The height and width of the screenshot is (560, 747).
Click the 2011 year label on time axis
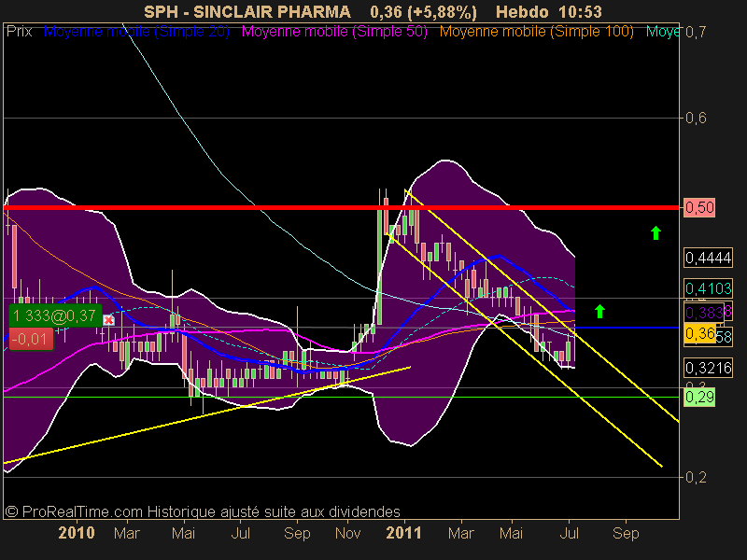pos(404,533)
